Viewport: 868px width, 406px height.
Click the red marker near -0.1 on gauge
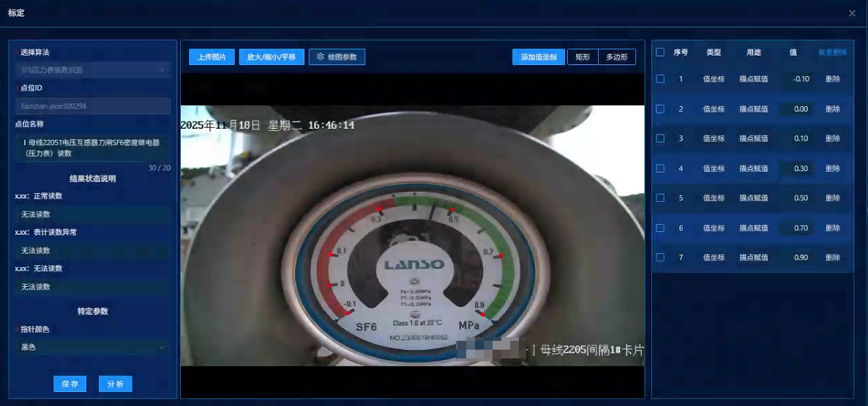(346, 313)
